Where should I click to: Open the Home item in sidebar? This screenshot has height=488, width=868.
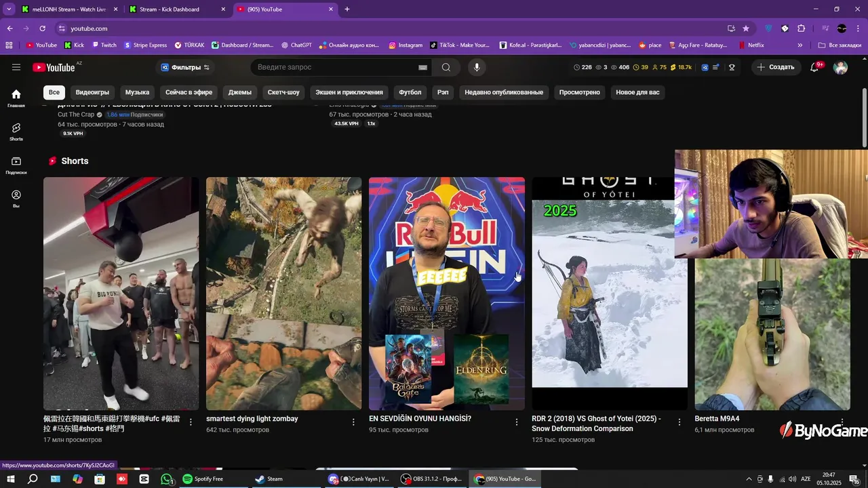tap(16, 98)
